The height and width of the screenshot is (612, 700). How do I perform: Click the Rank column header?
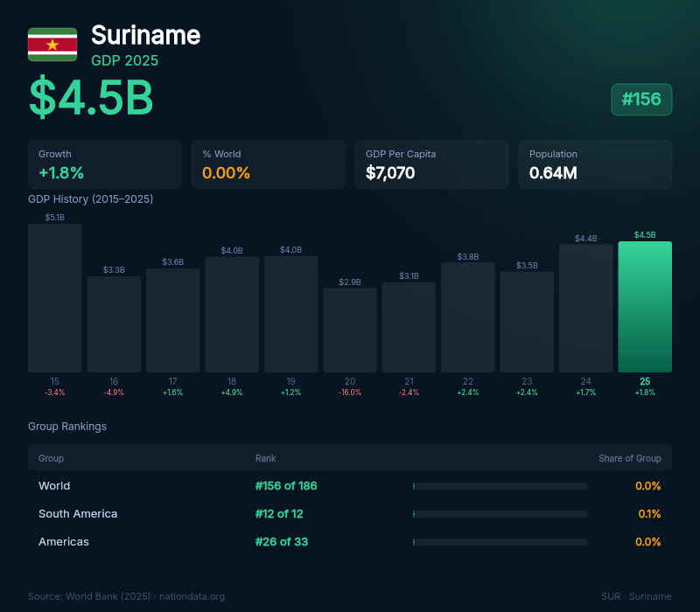coord(266,458)
